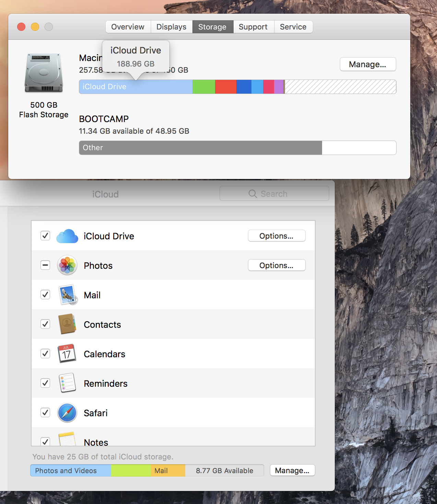The width and height of the screenshot is (437, 504).
Task: Click '11.34 GB available of 48.95 GB' text
Action: point(134,131)
